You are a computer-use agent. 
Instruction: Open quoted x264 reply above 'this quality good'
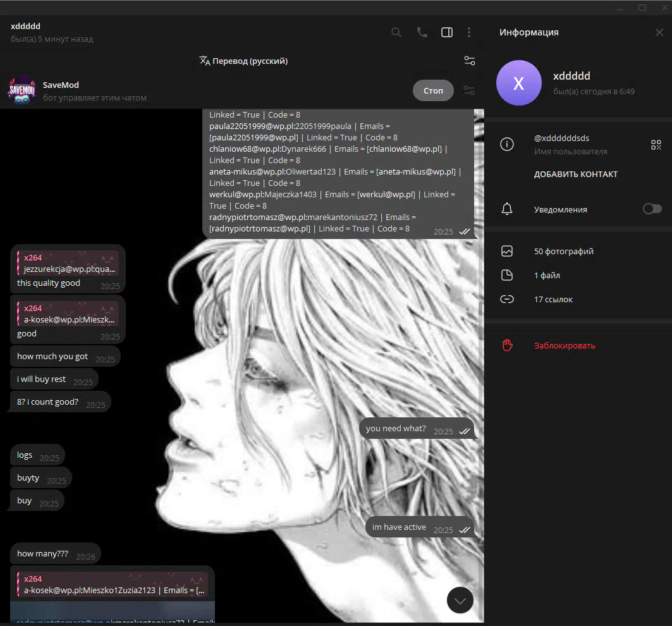(x=68, y=263)
